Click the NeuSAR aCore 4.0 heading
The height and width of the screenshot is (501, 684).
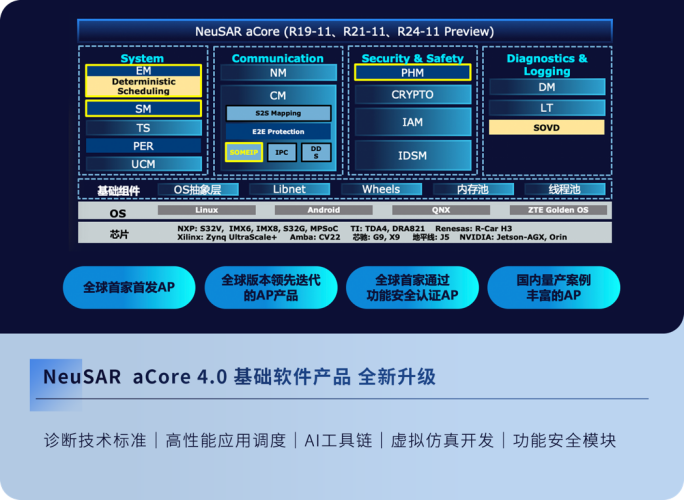[x=239, y=377]
